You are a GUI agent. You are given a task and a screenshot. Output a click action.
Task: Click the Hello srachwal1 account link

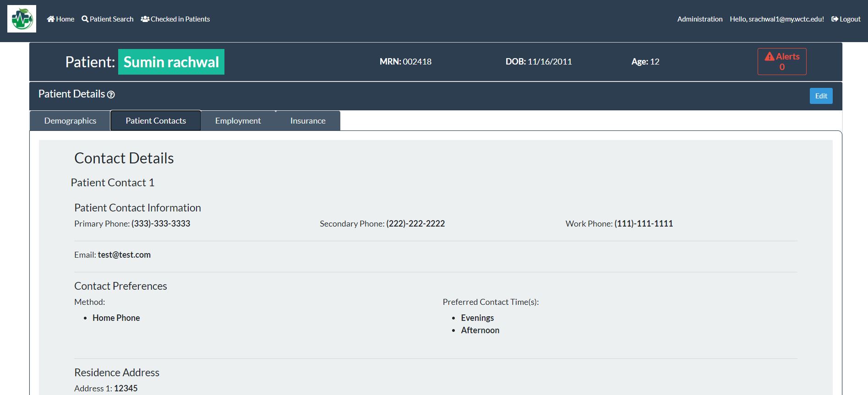pos(776,19)
